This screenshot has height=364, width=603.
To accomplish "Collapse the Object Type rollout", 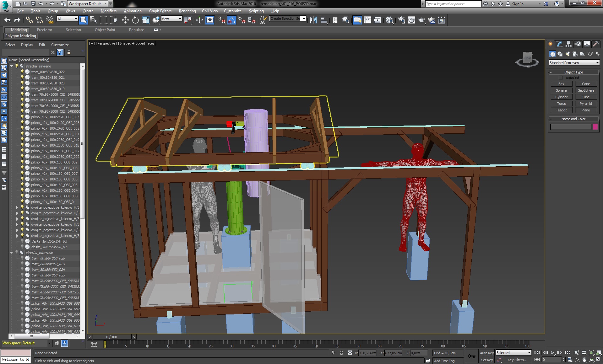I will [x=573, y=72].
